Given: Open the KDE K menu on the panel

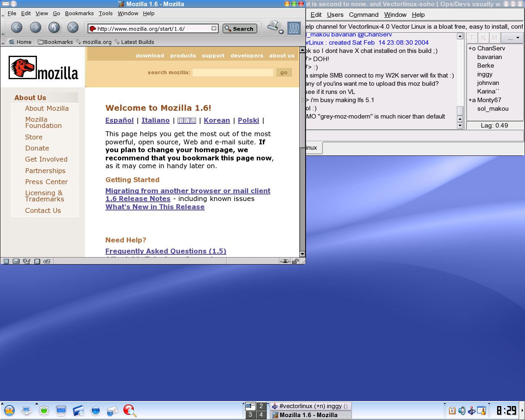Looking at the screenshot, I should tap(9, 411).
